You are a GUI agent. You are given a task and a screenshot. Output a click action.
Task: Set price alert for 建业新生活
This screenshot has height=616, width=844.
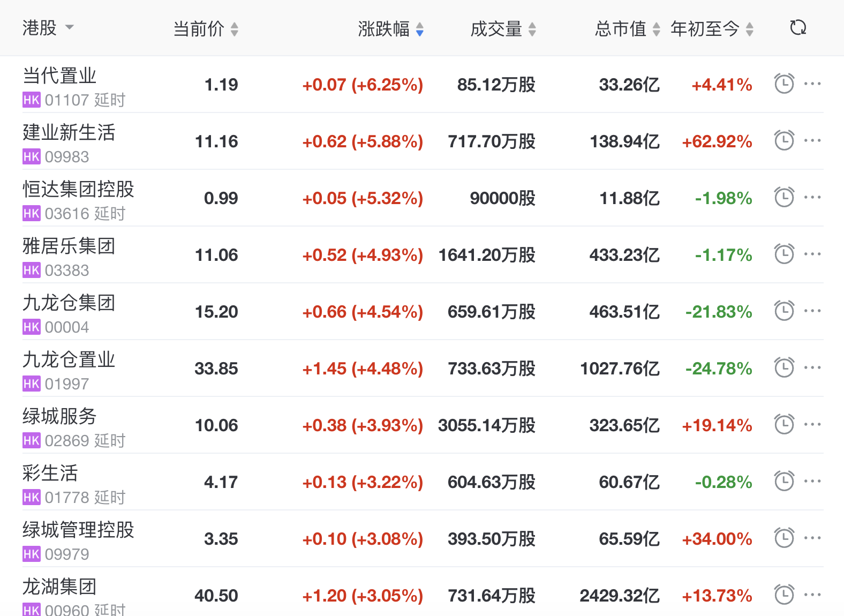(x=784, y=141)
